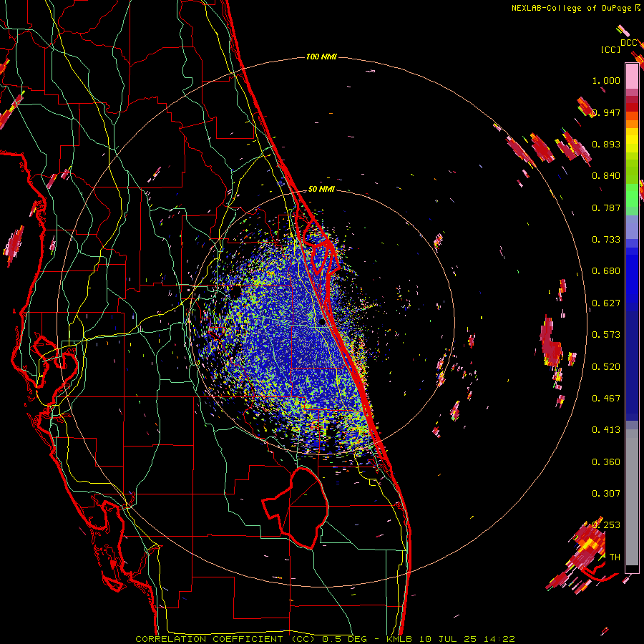
Task: Click the KMLB station identifier in caption
Action: 399,639
